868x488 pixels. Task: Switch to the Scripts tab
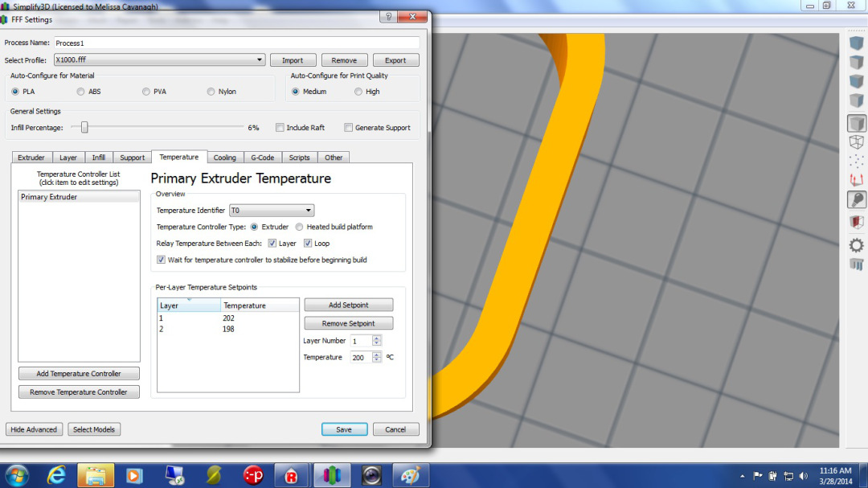click(x=300, y=158)
